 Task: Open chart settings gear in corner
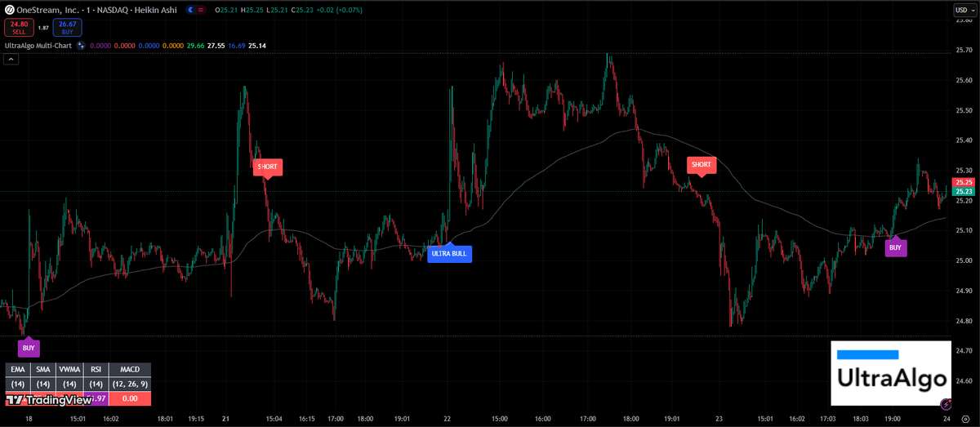tap(964, 419)
